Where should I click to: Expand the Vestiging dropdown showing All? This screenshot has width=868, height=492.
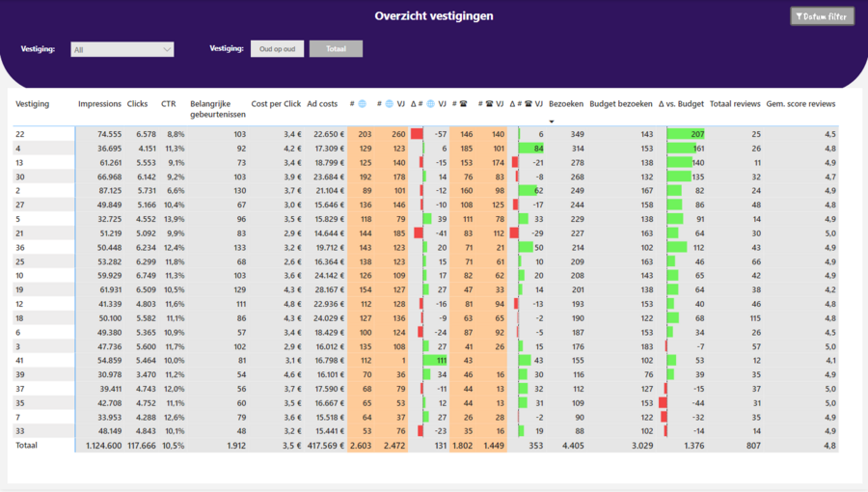[x=122, y=49]
